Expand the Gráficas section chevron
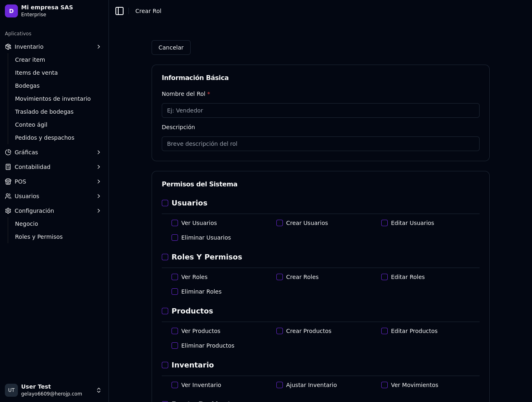Viewport: 532px width, 402px height. coord(99,152)
